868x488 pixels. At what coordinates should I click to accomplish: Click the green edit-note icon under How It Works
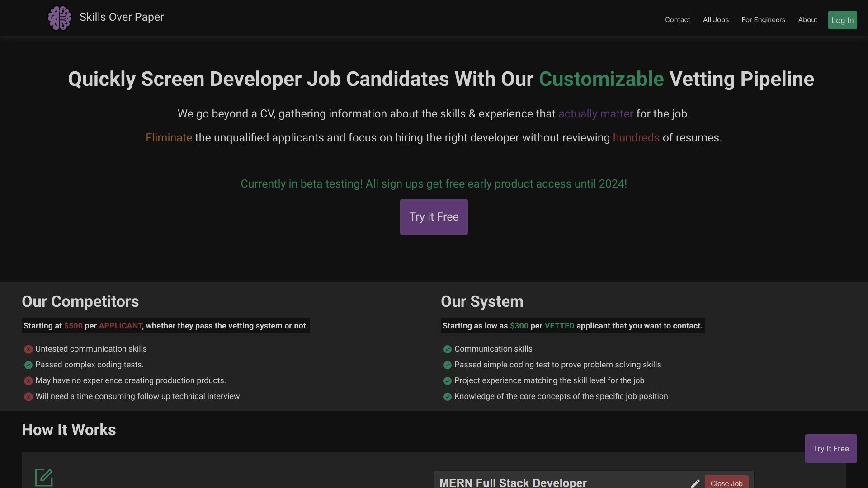pyautogui.click(x=44, y=478)
